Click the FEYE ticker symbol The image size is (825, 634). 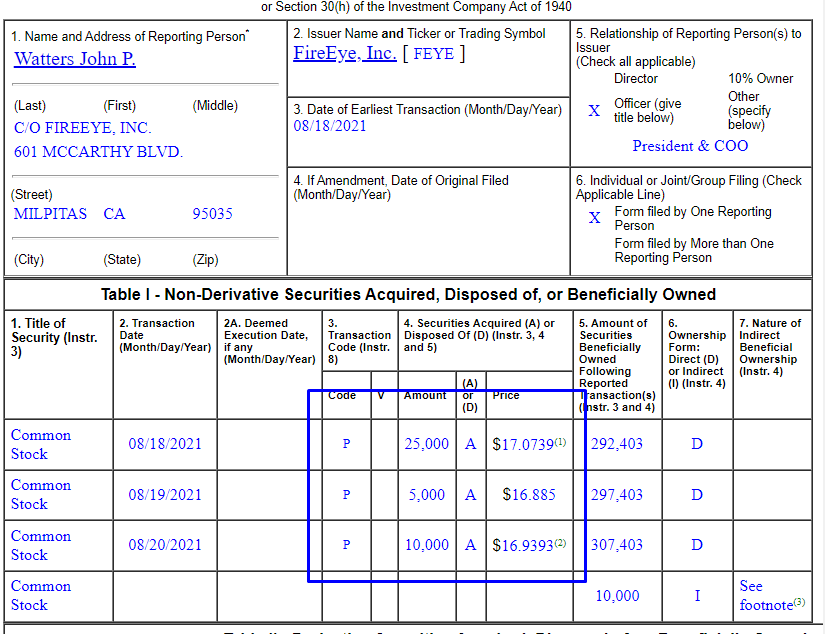[x=434, y=54]
